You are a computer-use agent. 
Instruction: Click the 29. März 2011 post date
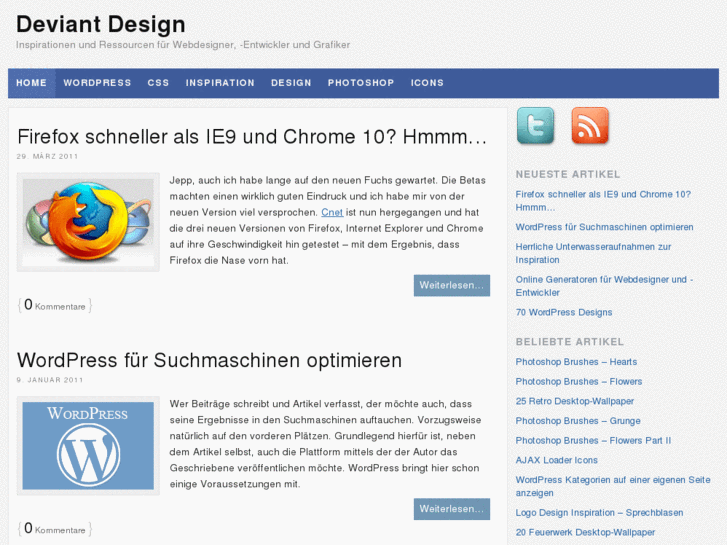47,157
